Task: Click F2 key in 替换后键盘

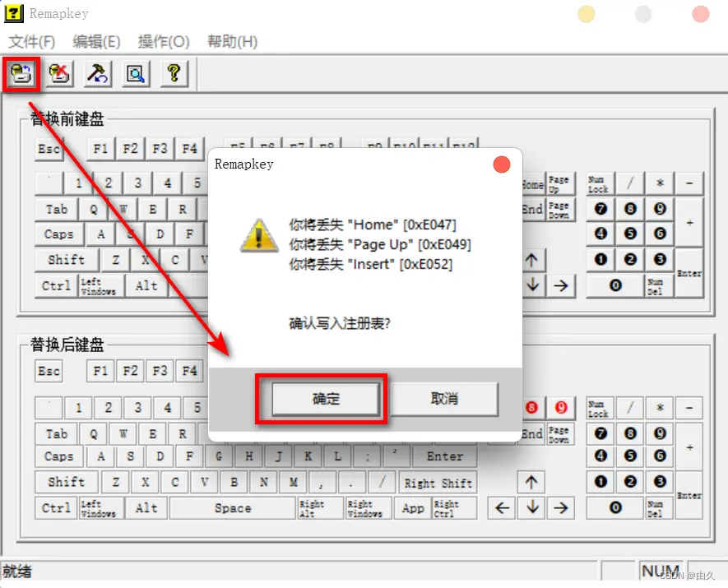Action: coord(130,371)
